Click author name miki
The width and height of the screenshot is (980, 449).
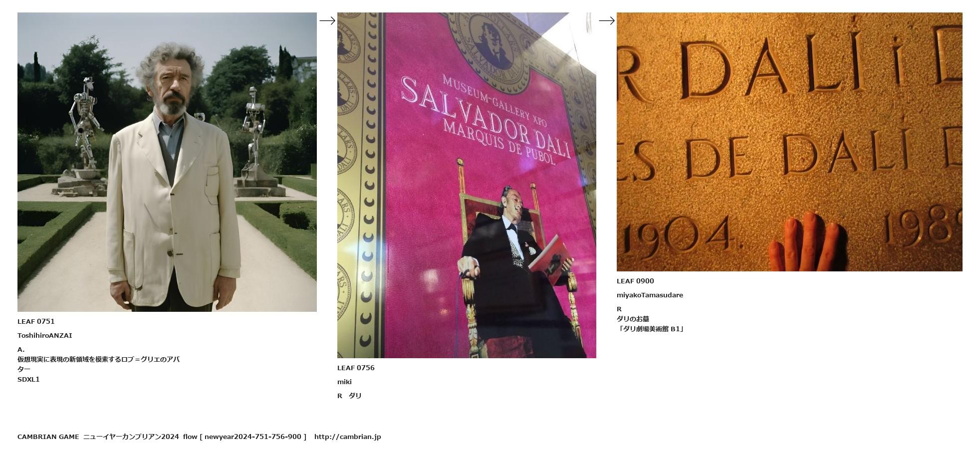click(x=344, y=382)
